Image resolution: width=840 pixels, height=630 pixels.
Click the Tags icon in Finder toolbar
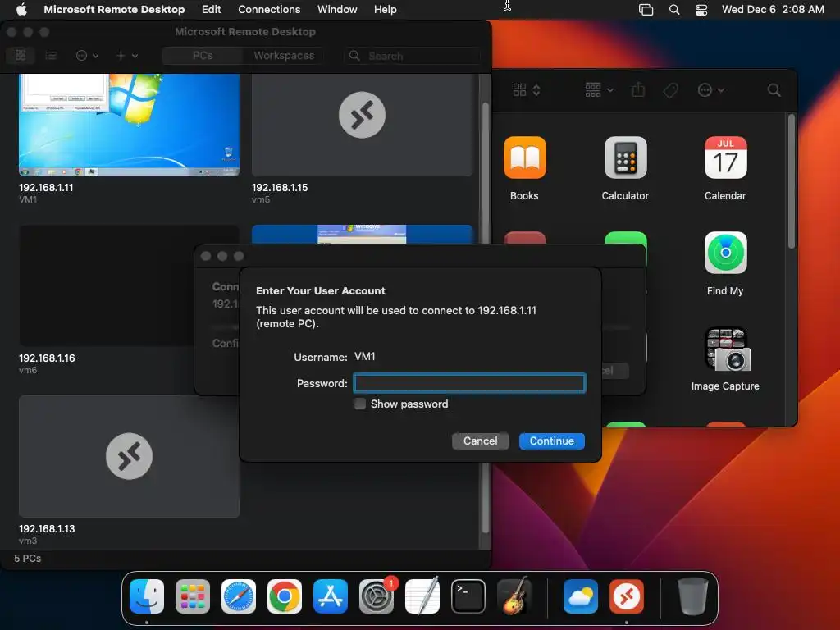670,90
